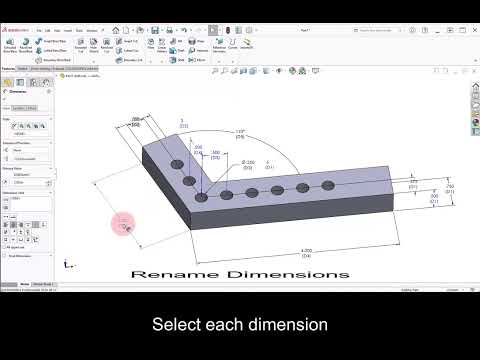This screenshot has width=480, height=360.
Task: Select the Rib tool
Action: tap(176, 41)
